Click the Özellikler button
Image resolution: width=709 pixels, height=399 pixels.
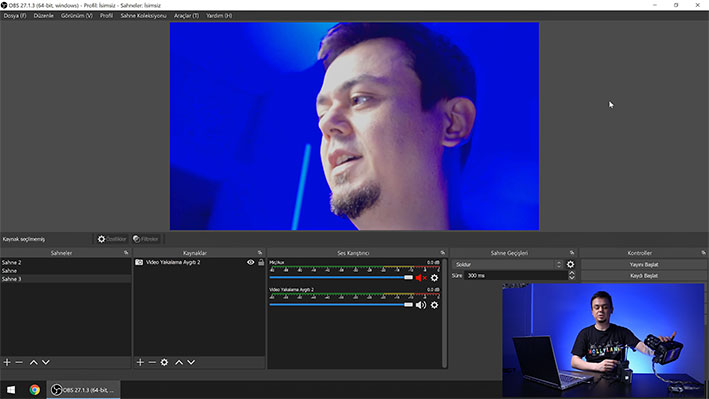click(x=112, y=239)
